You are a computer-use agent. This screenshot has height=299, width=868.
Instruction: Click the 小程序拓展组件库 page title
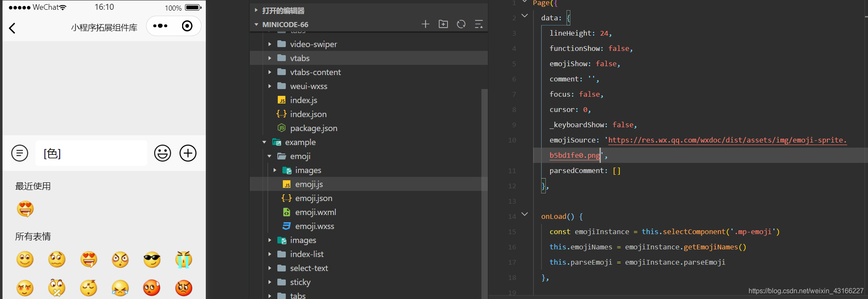(104, 28)
